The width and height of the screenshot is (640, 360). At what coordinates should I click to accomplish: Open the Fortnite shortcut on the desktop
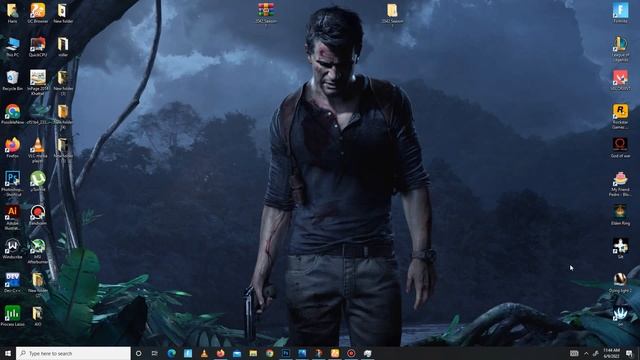click(620, 13)
